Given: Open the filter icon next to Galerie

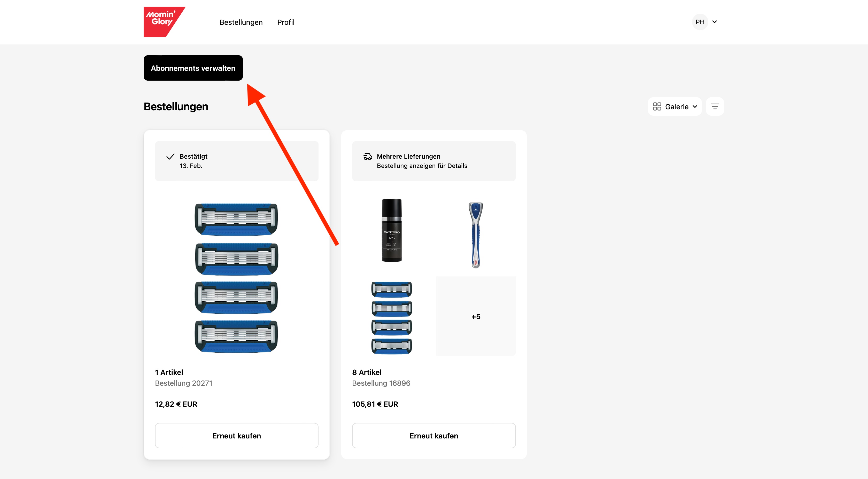Looking at the screenshot, I should click(x=715, y=106).
